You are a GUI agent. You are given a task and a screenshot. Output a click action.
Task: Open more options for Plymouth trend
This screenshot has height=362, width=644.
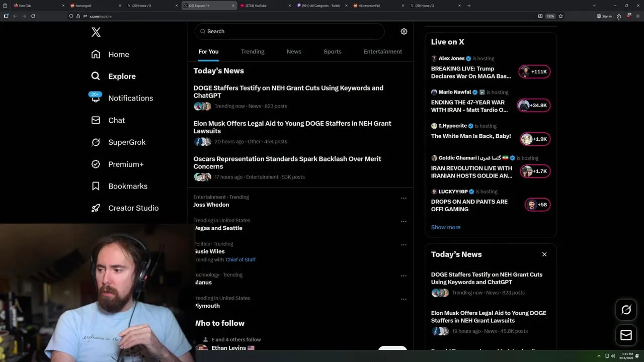point(404,299)
